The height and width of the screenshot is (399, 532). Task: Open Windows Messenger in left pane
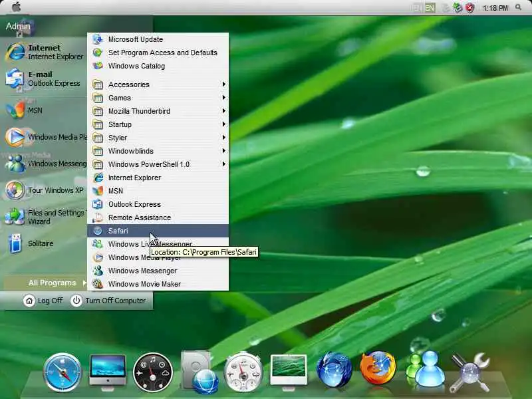point(45,164)
